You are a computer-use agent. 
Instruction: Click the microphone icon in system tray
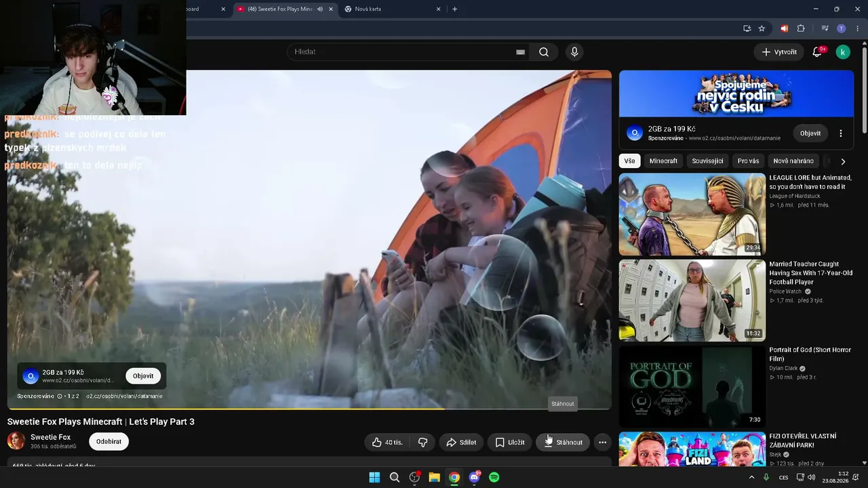pyautogui.click(x=766, y=477)
